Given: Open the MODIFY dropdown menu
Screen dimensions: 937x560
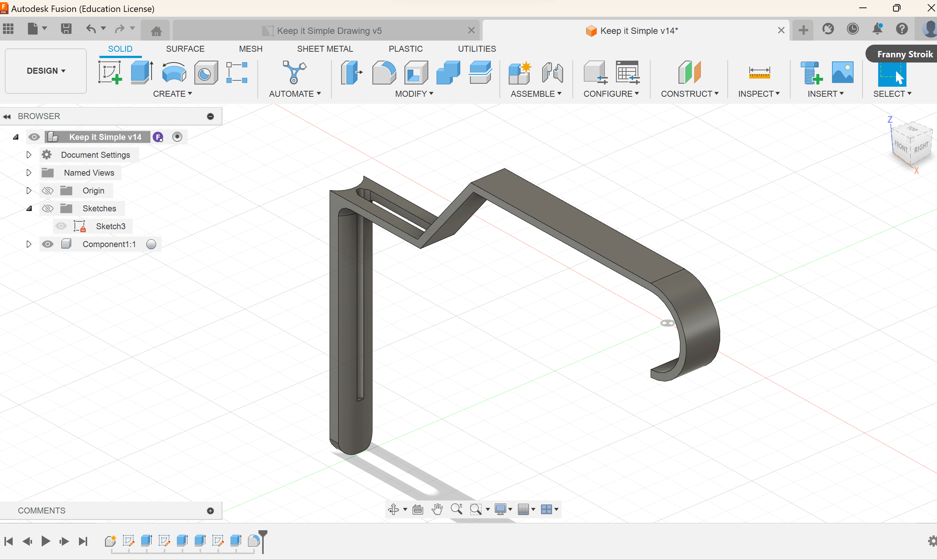Looking at the screenshot, I should tap(414, 94).
